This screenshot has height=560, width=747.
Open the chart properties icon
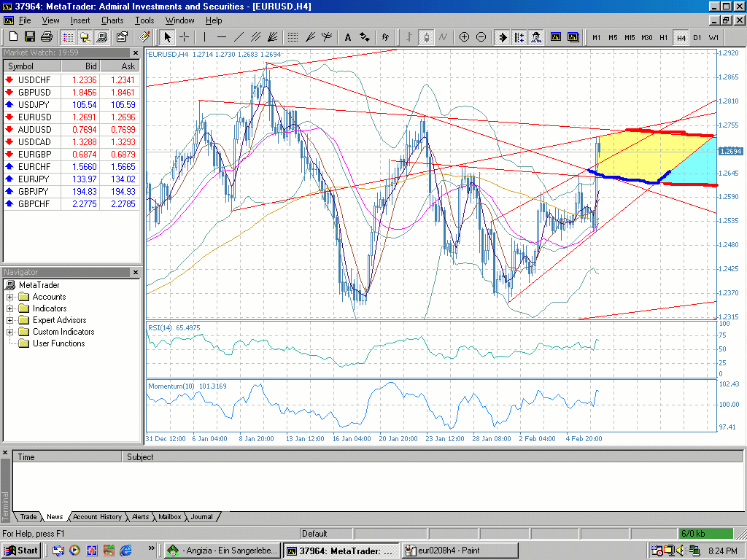[x=122, y=36]
